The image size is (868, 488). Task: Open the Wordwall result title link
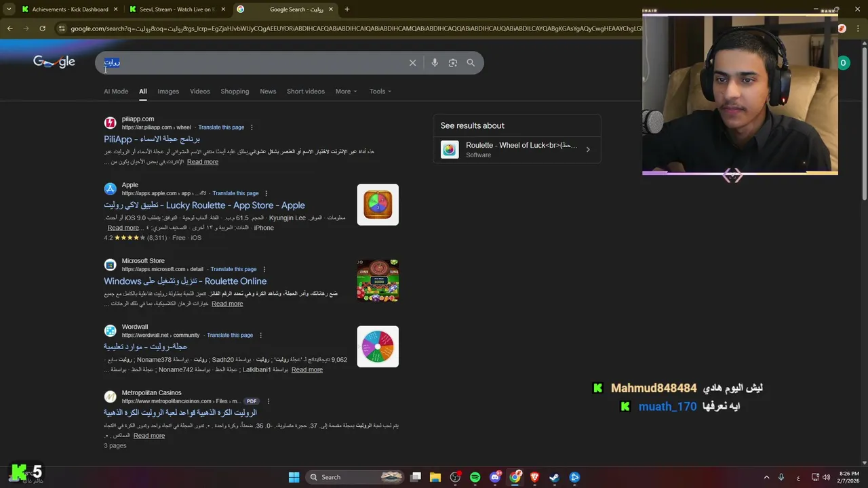click(x=146, y=347)
